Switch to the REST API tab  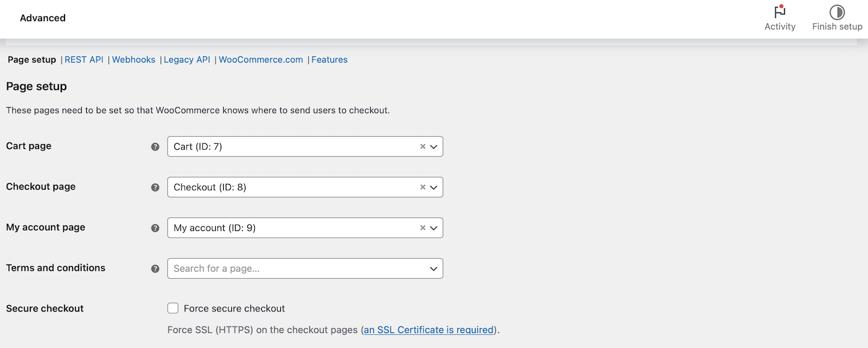pyautogui.click(x=84, y=60)
